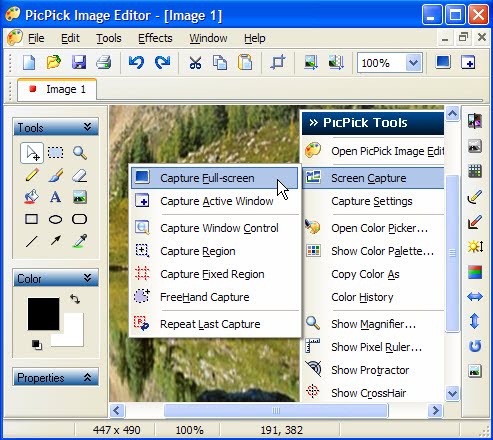Click the RGB color balance icon

pyautogui.click(x=475, y=272)
